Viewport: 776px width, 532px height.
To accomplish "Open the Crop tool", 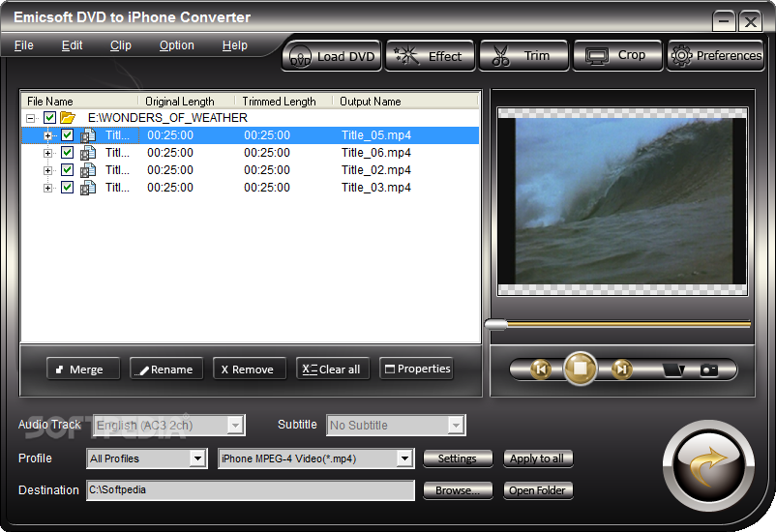I will (617, 56).
